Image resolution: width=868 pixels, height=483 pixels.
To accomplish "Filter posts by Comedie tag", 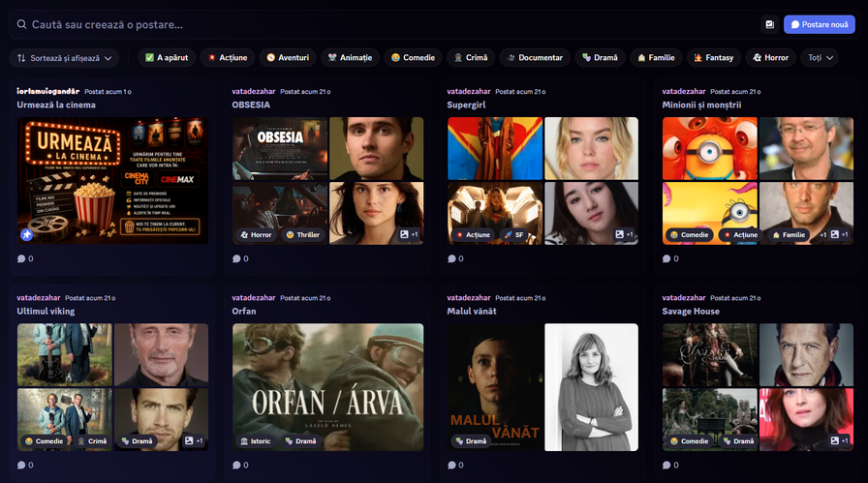I will [413, 57].
